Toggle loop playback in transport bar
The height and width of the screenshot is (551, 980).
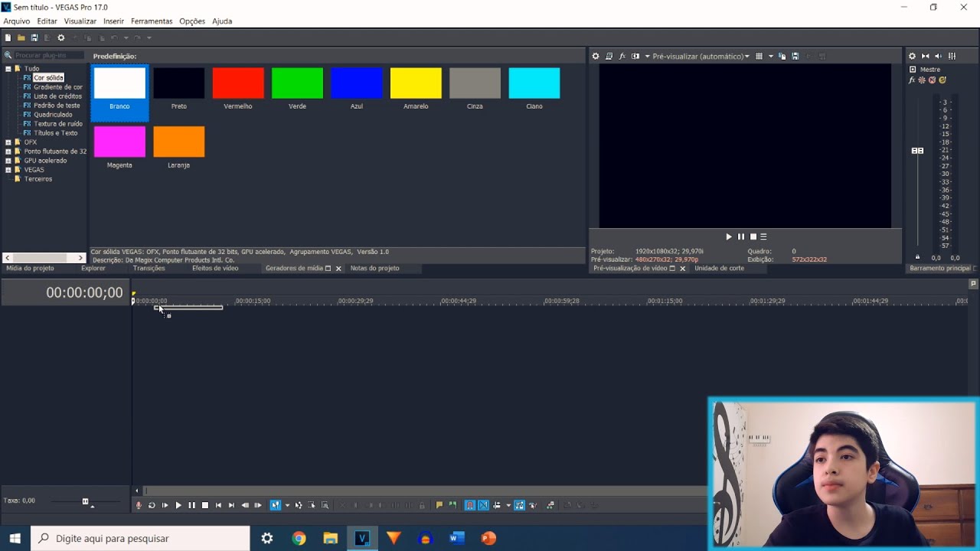coord(152,505)
